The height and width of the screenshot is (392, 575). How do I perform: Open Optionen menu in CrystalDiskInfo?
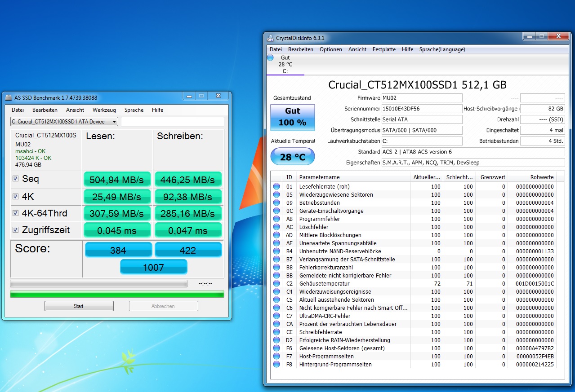point(331,49)
